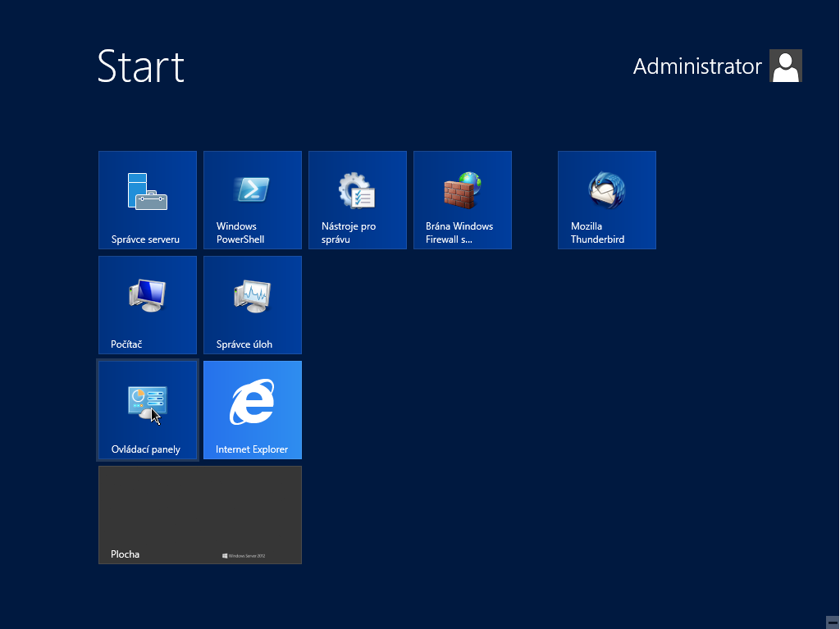Open the Administrator user name menu
Image resolution: width=840 pixels, height=629 pixels.
tap(697, 66)
